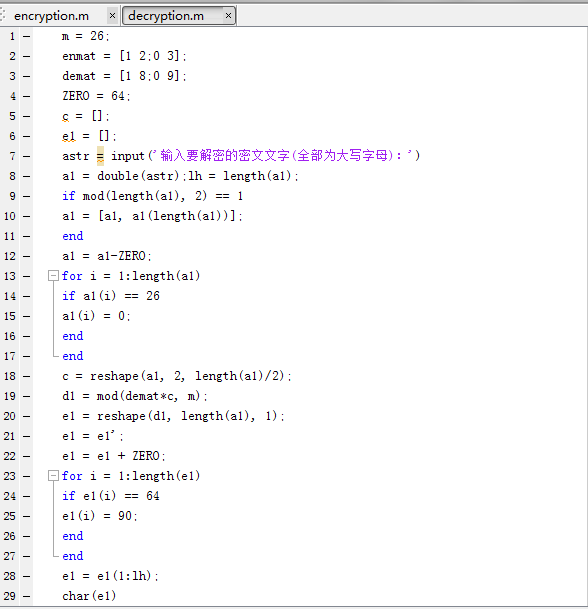This screenshot has height=609, width=588.
Task: Set breakpoint dash on line 29
Action: [x=26, y=596]
